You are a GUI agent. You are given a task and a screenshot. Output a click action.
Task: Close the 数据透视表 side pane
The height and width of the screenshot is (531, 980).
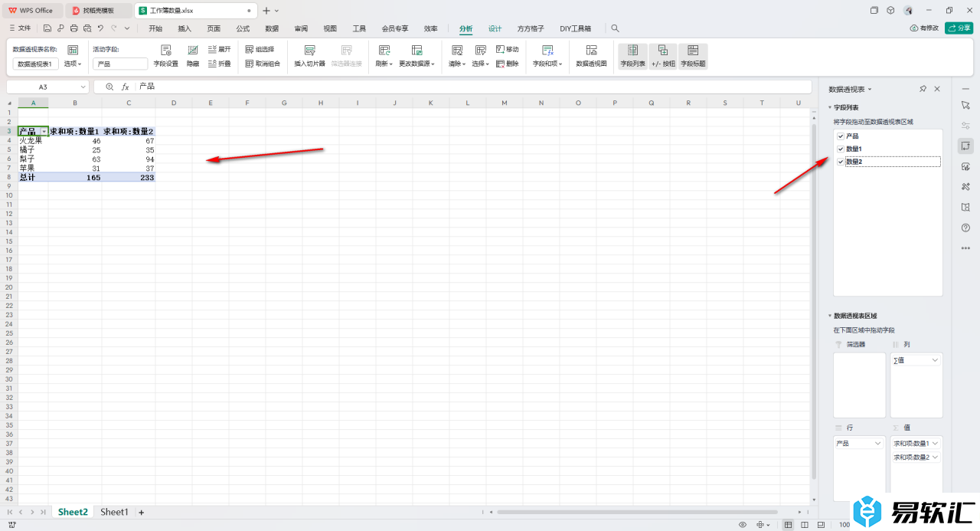[x=937, y=90]
